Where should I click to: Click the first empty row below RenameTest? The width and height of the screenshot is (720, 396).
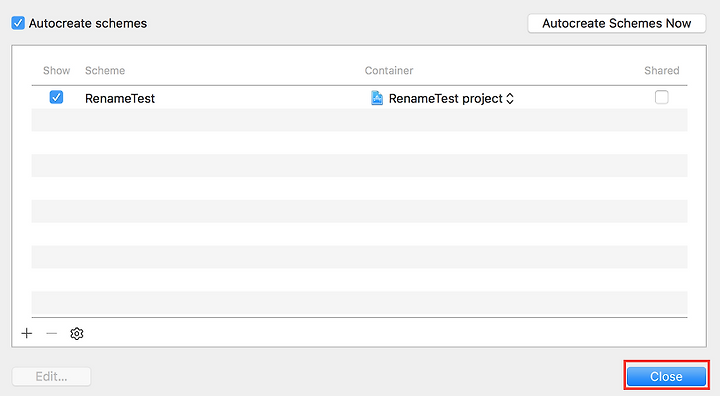click(360, 120)
